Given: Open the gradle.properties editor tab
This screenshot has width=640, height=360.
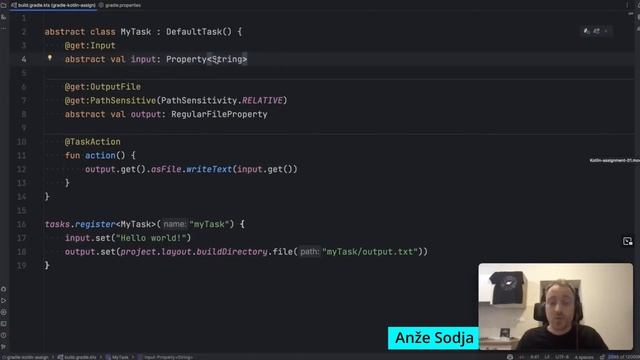Looking at the screenshot, I should tap(120, 5).
